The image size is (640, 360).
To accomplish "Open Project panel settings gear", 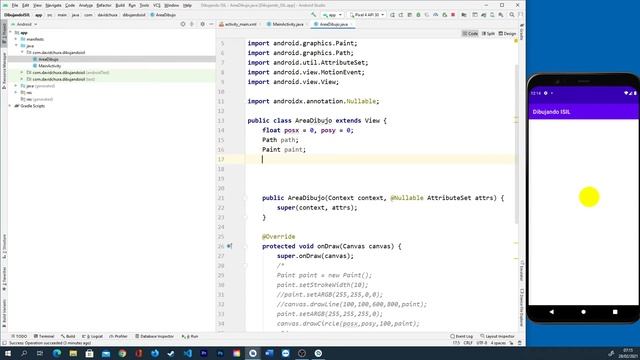I will 202,24.
